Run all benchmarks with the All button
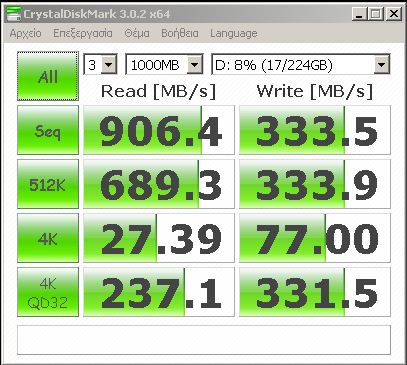This screenshot has width=407, height=365. (48, 76)
